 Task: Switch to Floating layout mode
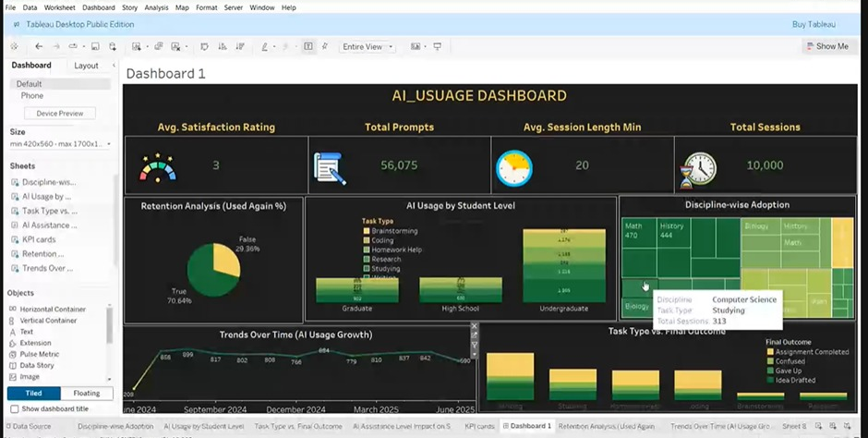tap(86, 394)
